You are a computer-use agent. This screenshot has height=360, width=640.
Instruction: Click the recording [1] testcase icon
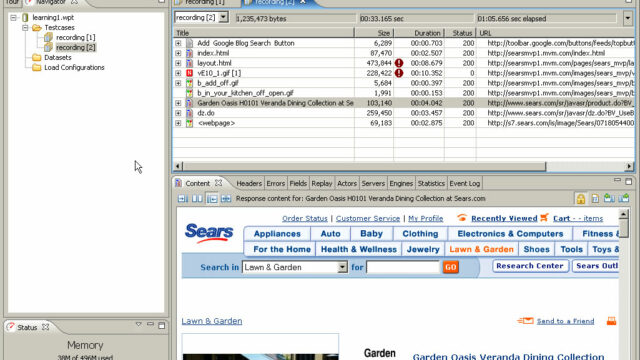click(x=49, y=38)
